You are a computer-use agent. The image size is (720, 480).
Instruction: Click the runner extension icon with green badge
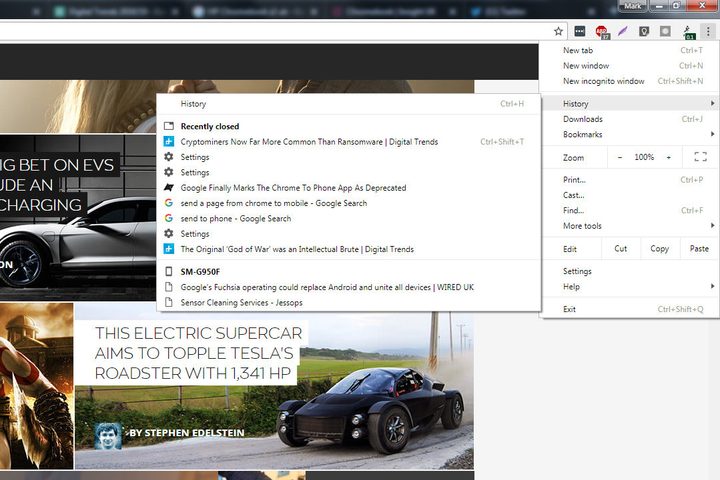click(688, 32)
